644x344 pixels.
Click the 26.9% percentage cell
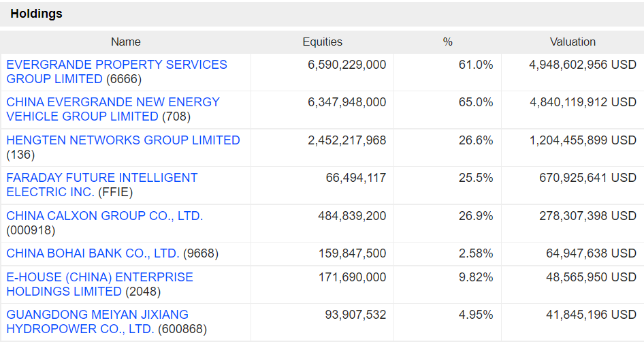[x=476, y=216]
